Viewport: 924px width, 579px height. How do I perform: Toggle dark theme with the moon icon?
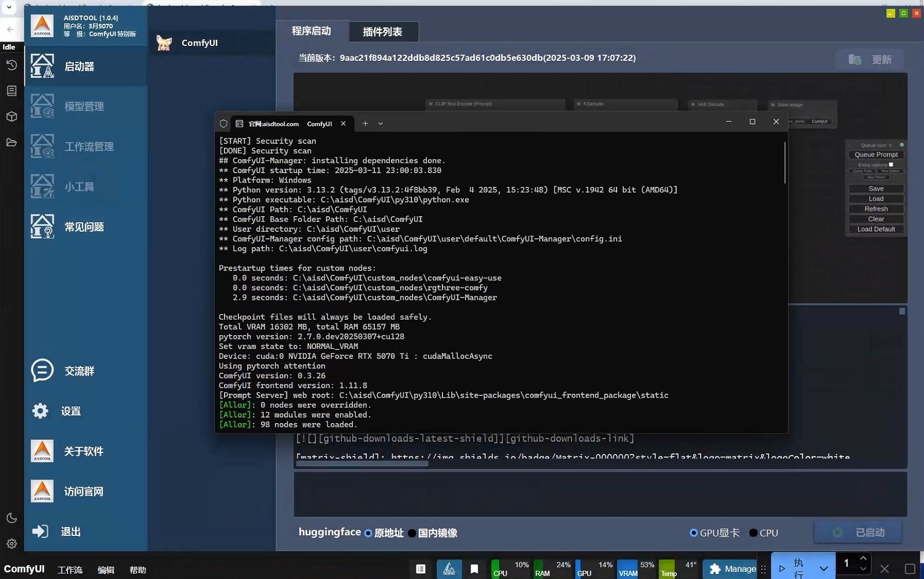(x=12, y=518)
